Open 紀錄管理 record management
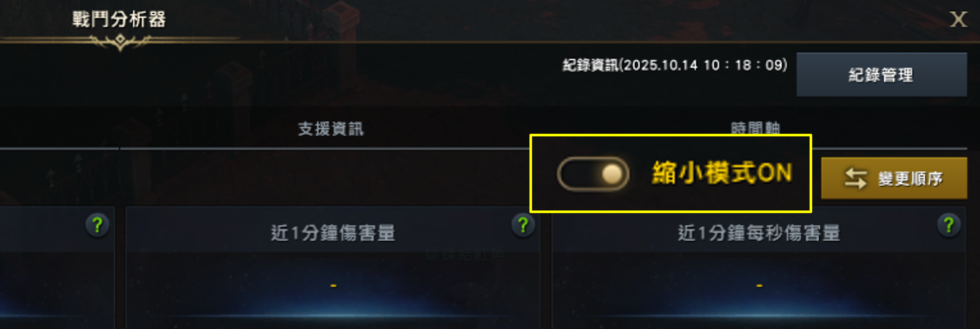 pos(882,75)
